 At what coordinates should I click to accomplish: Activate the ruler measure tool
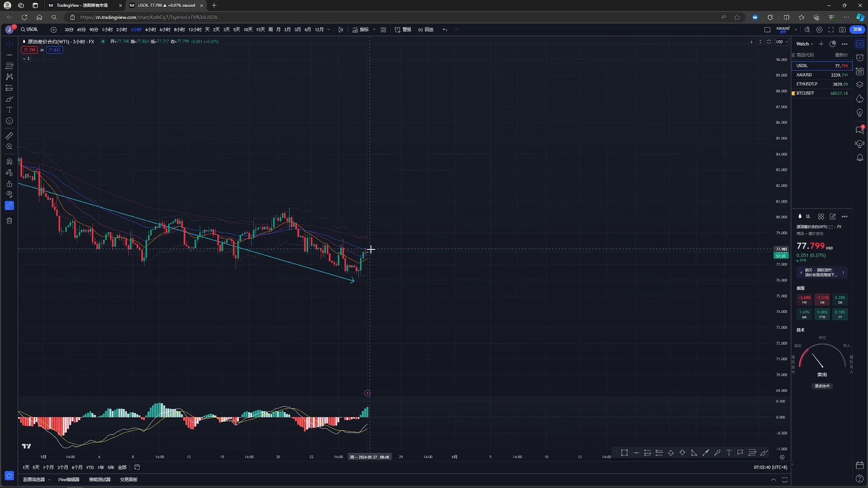tap(9, 136)
